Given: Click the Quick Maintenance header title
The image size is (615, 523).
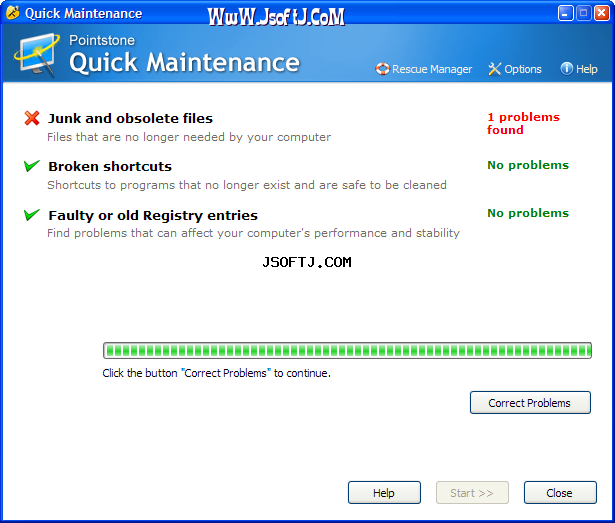Looking at the screenshot, I should [x=184, y=62].
